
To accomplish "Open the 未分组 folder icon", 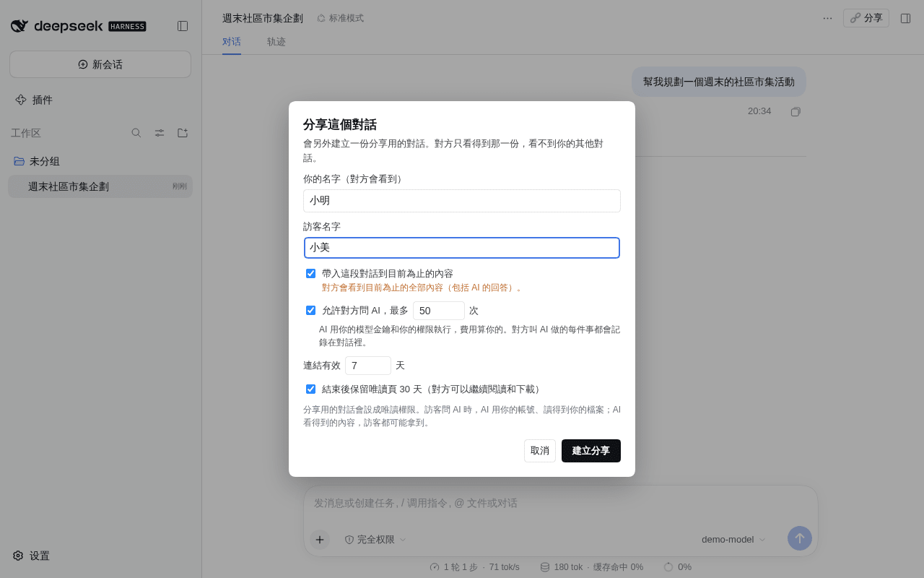I will pyautogui.click(x=19, y=161).
